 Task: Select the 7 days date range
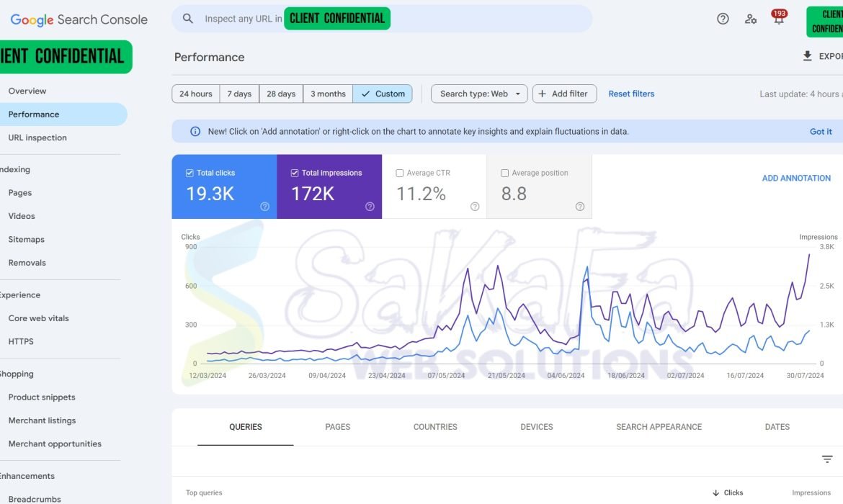tap(239, 94)
